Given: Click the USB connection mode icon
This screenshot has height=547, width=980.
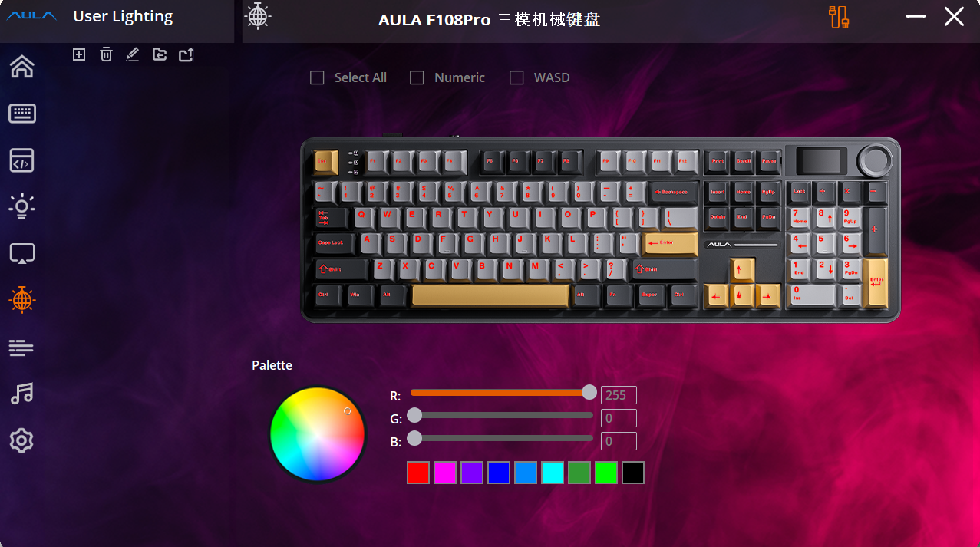Looking at the screenshot, I should tap(839, 16).
